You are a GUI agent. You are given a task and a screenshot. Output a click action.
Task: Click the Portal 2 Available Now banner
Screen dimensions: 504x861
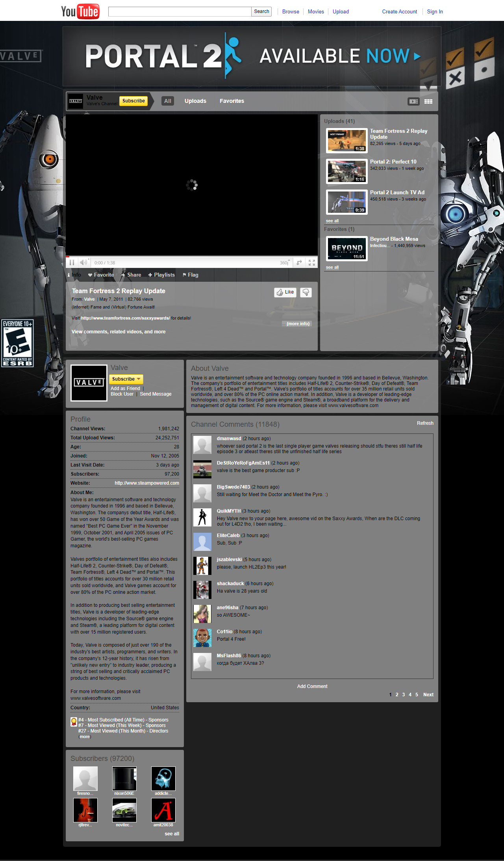(x=252, y=56)
